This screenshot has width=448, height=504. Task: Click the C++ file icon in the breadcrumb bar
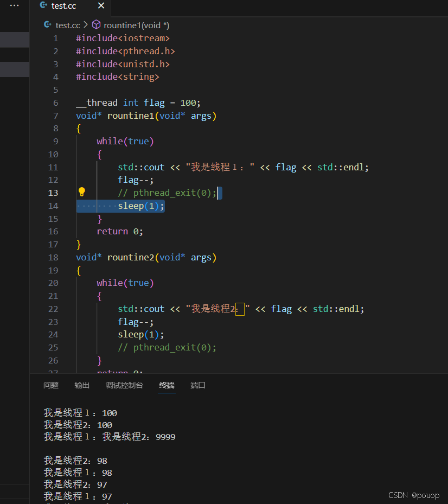pos(47,25)
